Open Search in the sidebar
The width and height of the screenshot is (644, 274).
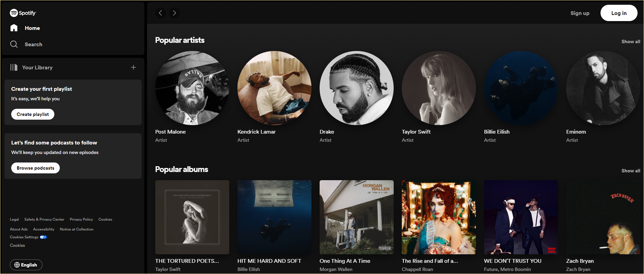click(x=33, y=45)
